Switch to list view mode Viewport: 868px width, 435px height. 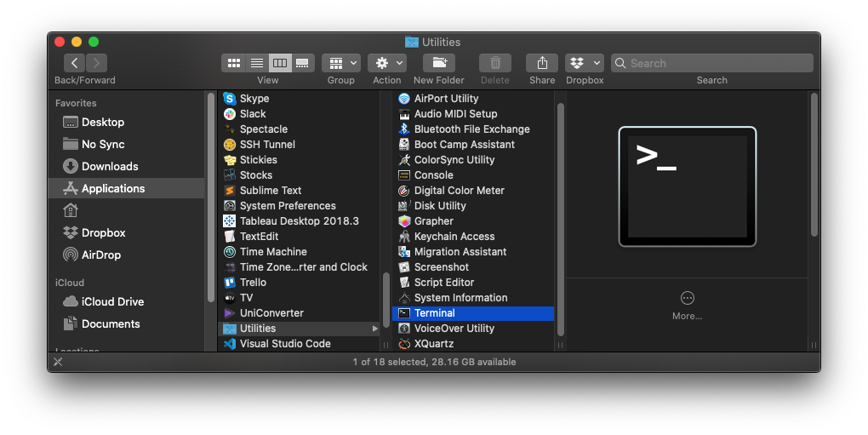pos(257,63)
